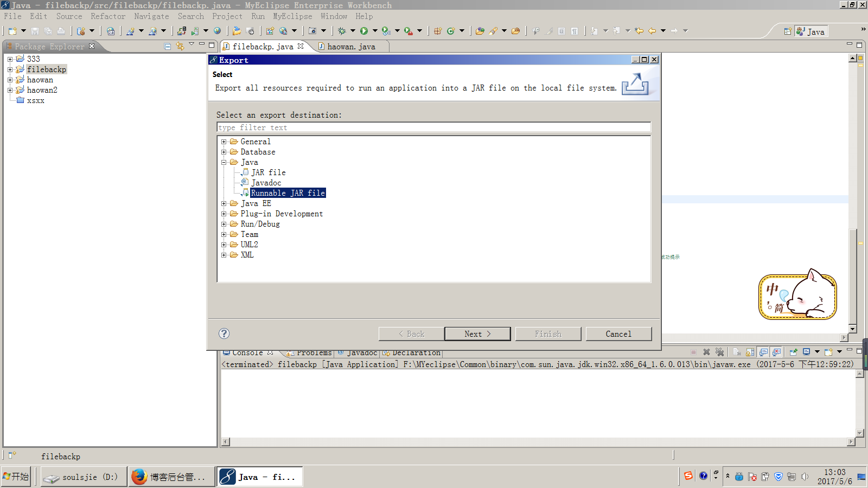Click the Last Edit Location arrow icon
The width and height of the screenshot is (868, 488).
pyautogui.click(x=639, y=31)
